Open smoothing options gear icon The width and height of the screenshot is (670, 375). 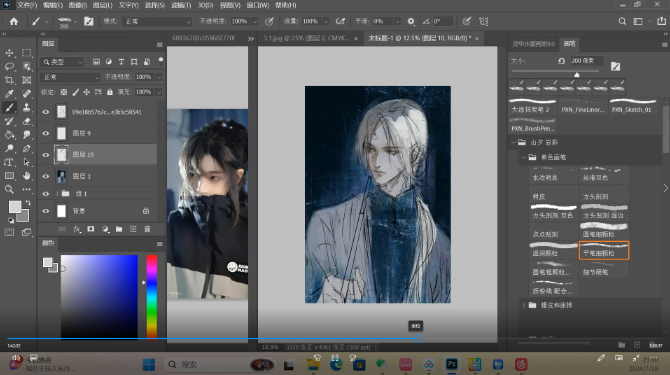click(411, 21)
